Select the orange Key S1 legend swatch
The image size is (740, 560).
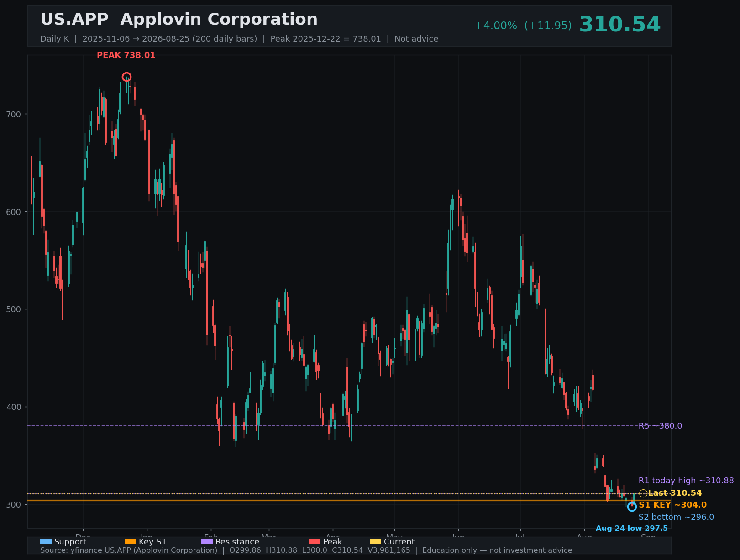[130, 542]
